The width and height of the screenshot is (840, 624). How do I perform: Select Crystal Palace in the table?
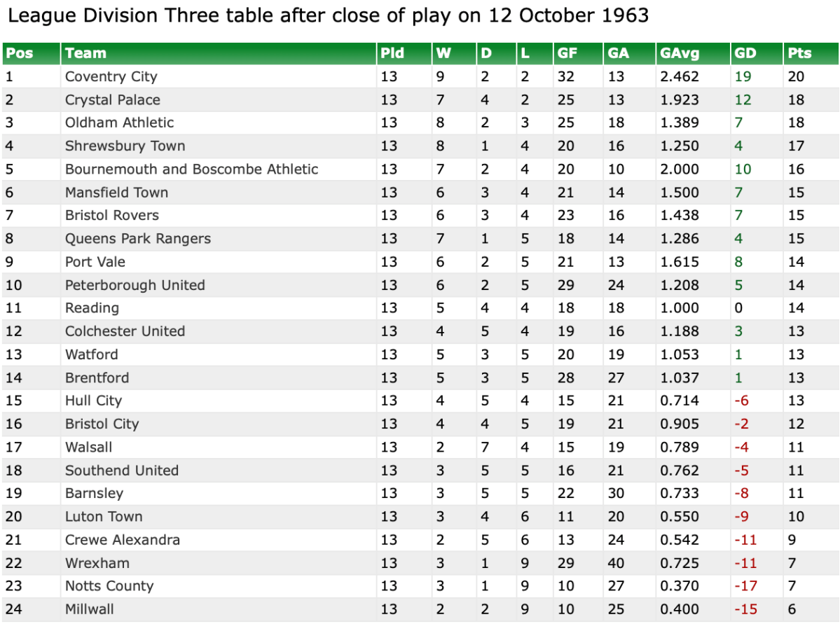pyautogui.click(x=112, y=99)
